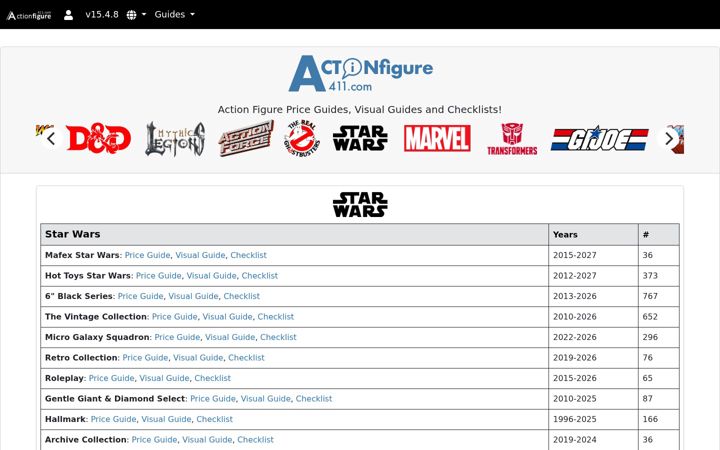Open the Micro Galaxy Squadron Checklist
Screen dimensions: 720x450
[x=278, y=337]
